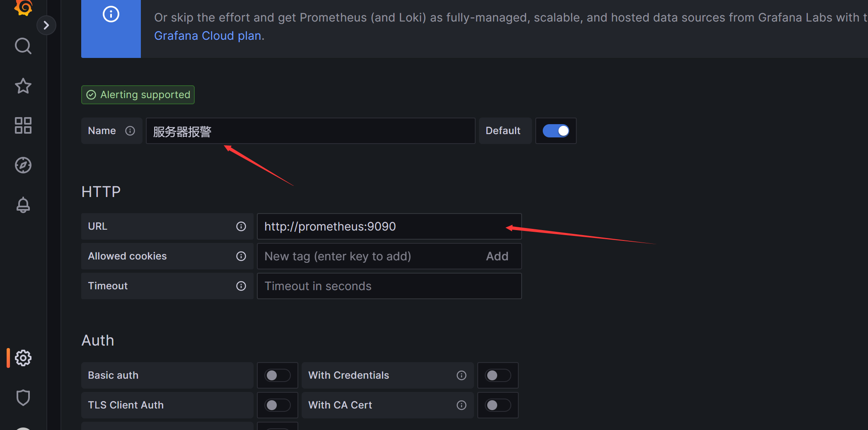
Task: Click Add next to Allowed cookies
Action: point(497,256)
